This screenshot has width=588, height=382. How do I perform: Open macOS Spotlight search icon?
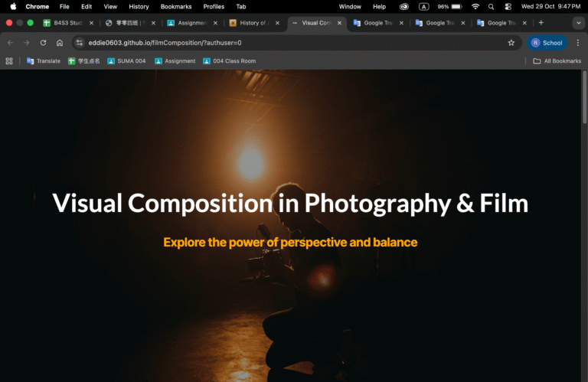(x=491, y=6)
